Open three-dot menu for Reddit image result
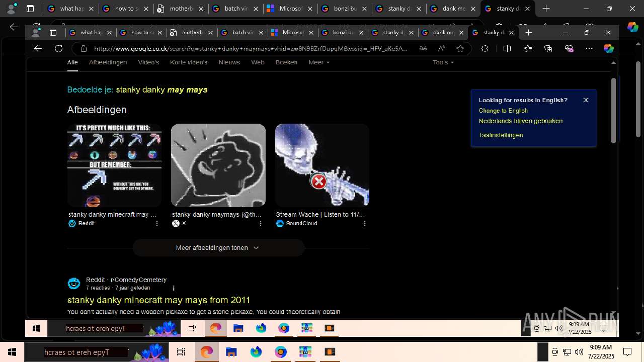 click(156, 223)
